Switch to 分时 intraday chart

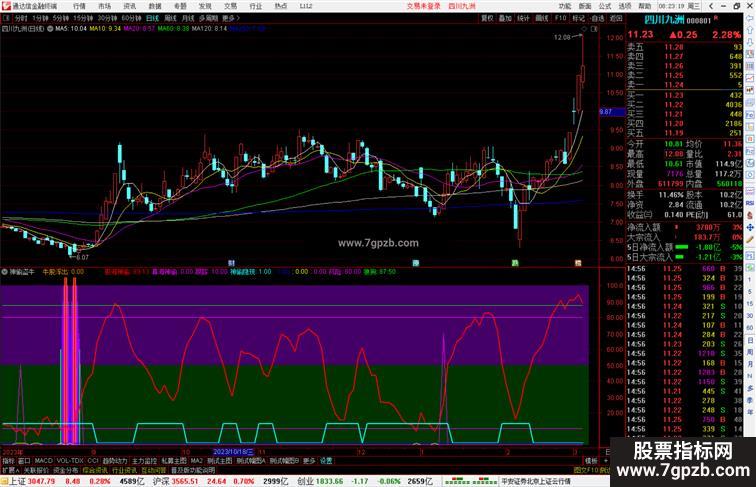[21, 18]
